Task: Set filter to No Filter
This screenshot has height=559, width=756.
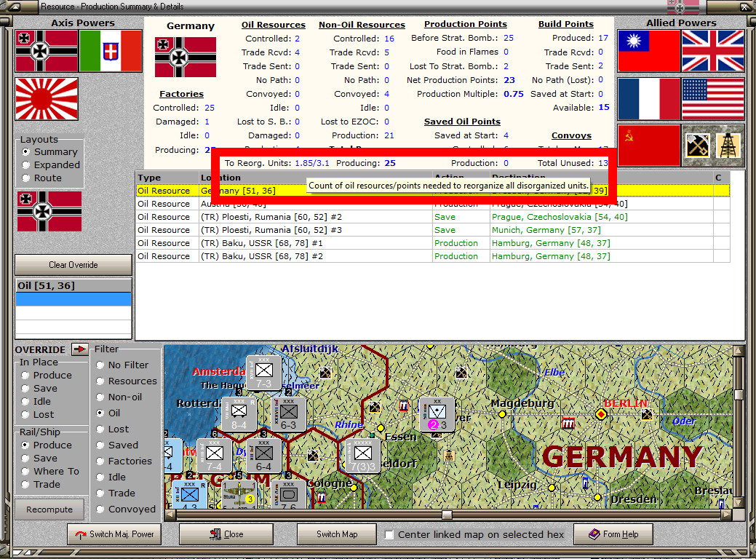Action: click(122, 365)
